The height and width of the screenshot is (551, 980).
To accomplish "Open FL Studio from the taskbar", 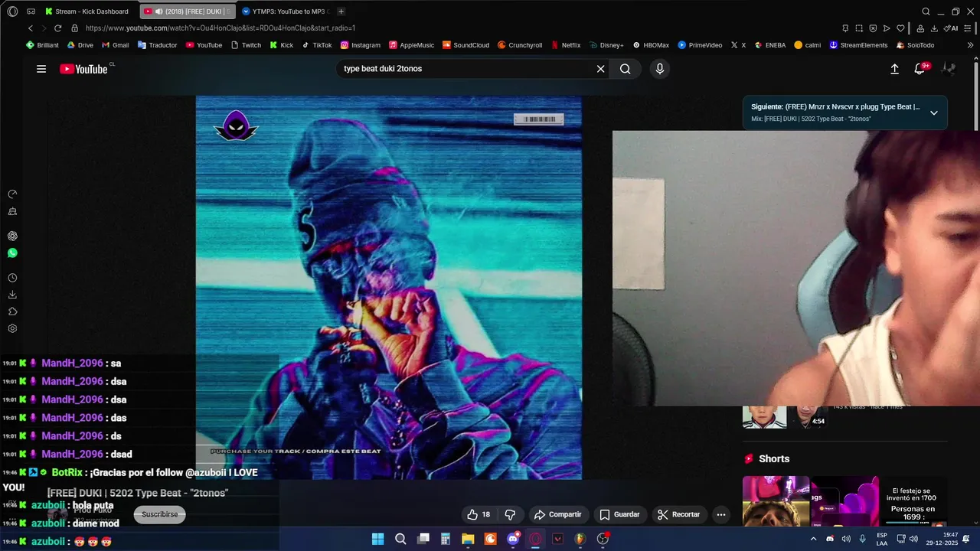I will click(580, 539).
